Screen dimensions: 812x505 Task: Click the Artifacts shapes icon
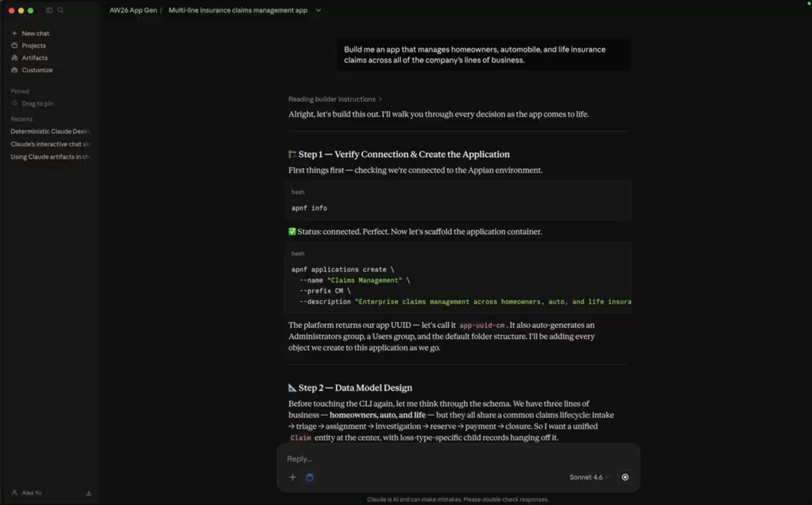click(14, 58)
